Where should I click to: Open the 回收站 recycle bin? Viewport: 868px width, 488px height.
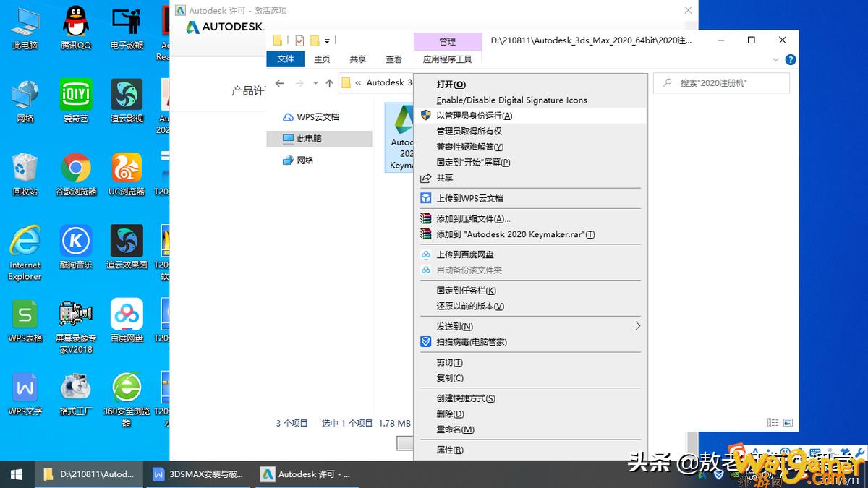[x=25, y=174]
